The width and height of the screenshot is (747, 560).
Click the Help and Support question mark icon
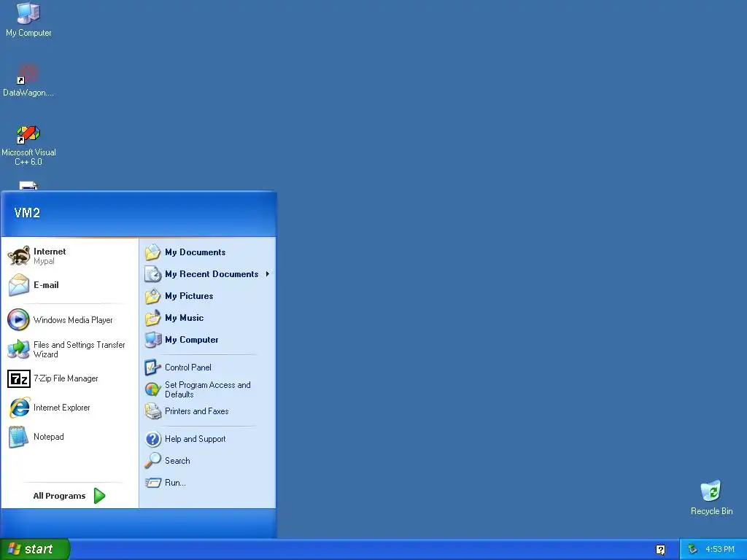[153, 438]
